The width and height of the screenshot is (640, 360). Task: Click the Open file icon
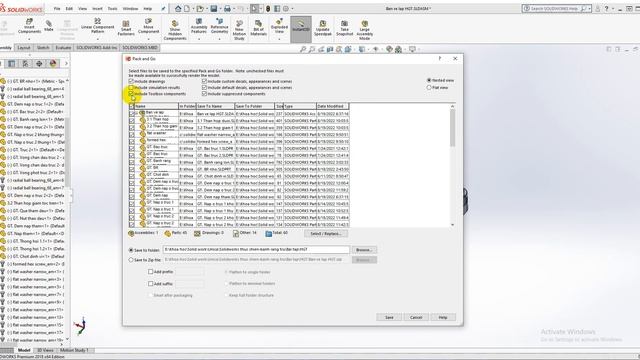tap(200, 8)
